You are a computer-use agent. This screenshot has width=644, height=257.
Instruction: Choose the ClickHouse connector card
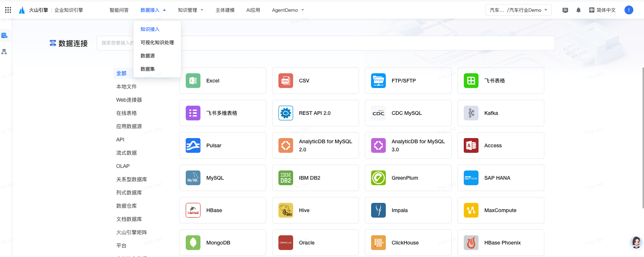click(x=408, y=243)
